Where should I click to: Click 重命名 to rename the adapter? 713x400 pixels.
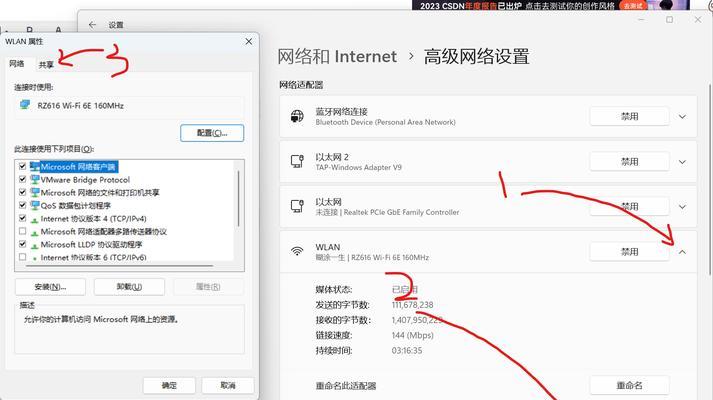[x=629, y=385]
